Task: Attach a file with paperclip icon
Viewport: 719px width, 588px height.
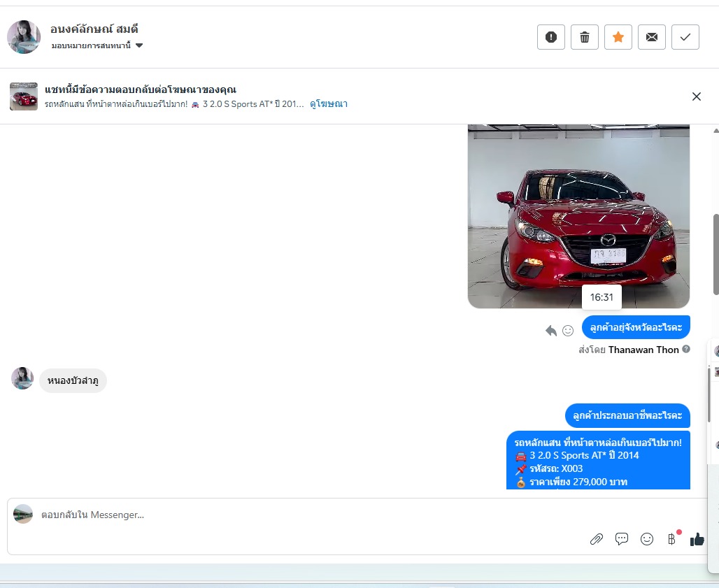Action: (596, 540)
